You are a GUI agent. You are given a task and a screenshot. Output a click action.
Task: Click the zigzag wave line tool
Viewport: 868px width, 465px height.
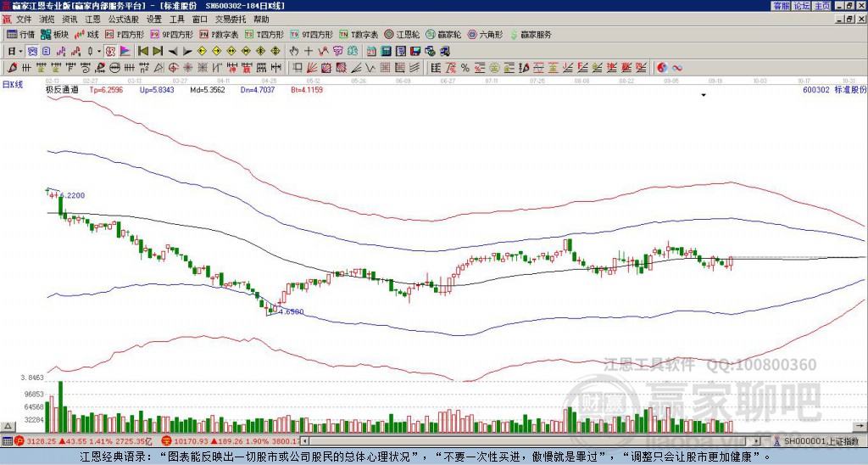coord(370,68)
